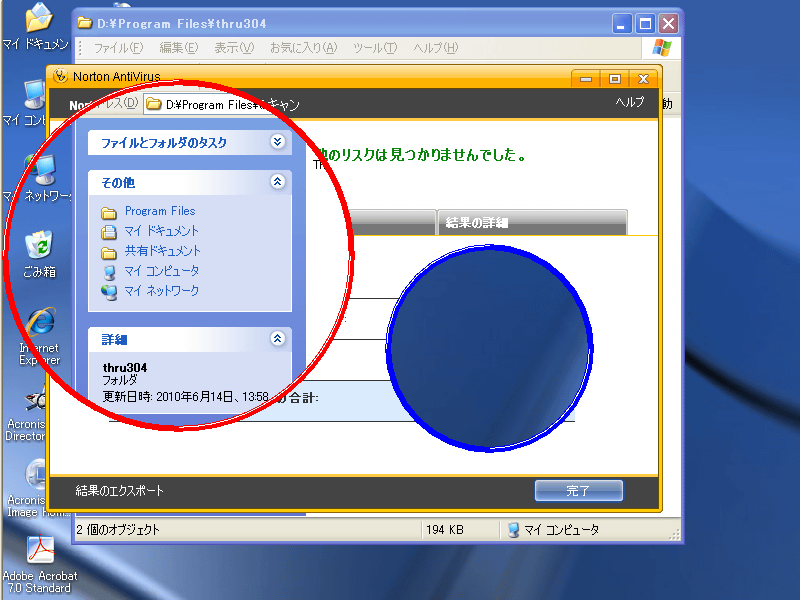This screenshot has width=800, height=600.
Task: Maximize the Explorer thru304 window
Action: pos(645,23)
